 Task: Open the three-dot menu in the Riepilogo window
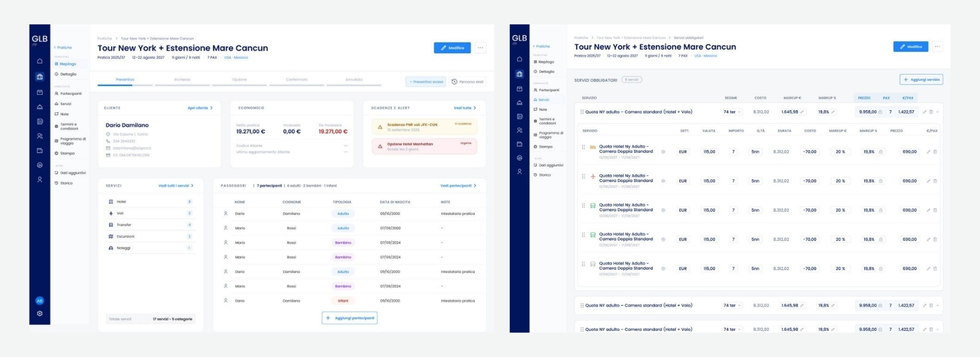tap(480, 48)
